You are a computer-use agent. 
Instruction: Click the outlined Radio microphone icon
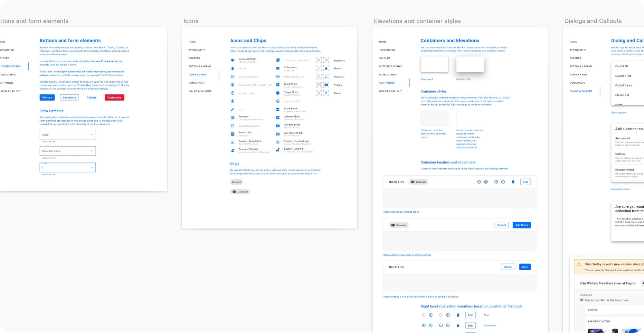(319, 93)
